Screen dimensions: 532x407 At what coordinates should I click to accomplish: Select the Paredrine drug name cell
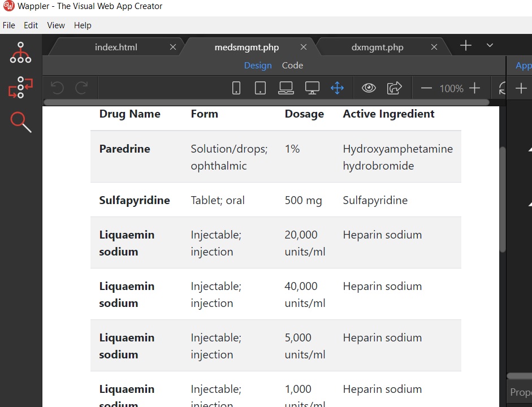point(124,149)
